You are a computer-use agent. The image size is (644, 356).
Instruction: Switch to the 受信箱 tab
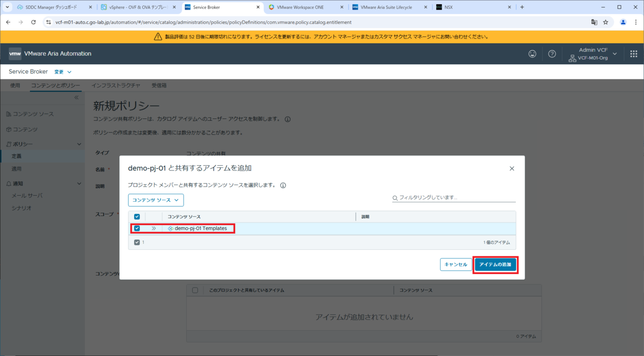pyautogui.click(x=159, y=85)
